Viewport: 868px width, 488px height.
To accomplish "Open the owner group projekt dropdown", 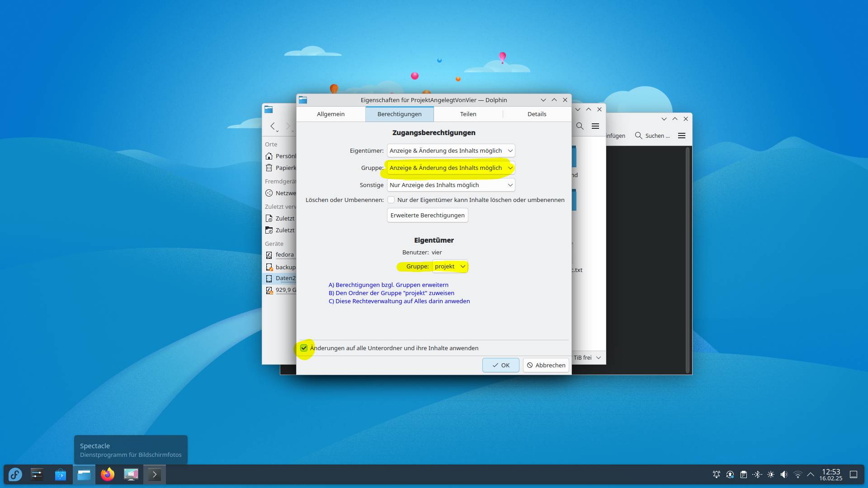I will pyautogui.click(x=450, y=266).
